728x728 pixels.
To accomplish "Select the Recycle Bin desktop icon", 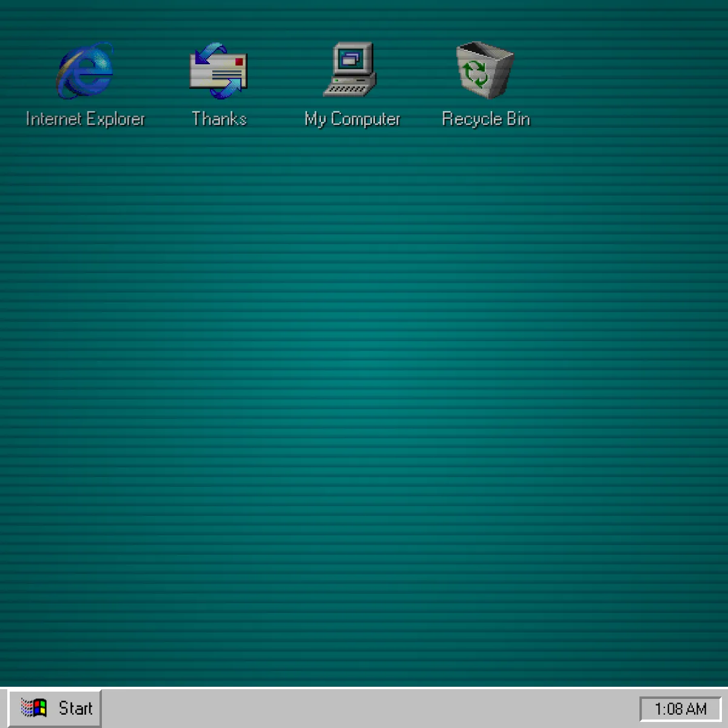I will 485,70.
